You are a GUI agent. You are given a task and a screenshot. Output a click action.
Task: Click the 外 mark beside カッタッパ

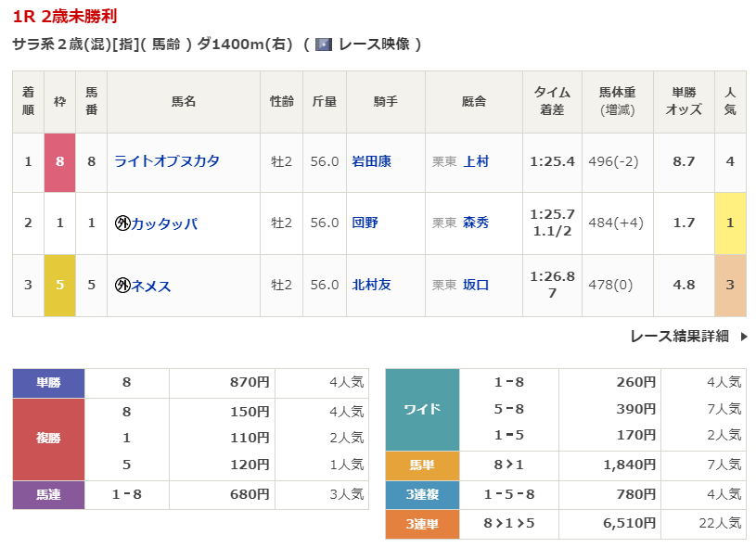[x=122, y=223]
